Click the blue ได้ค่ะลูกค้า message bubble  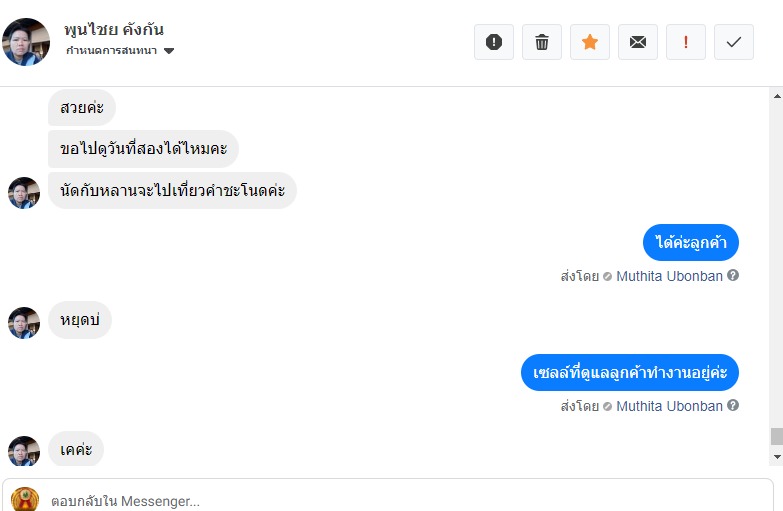click(690, 242)
